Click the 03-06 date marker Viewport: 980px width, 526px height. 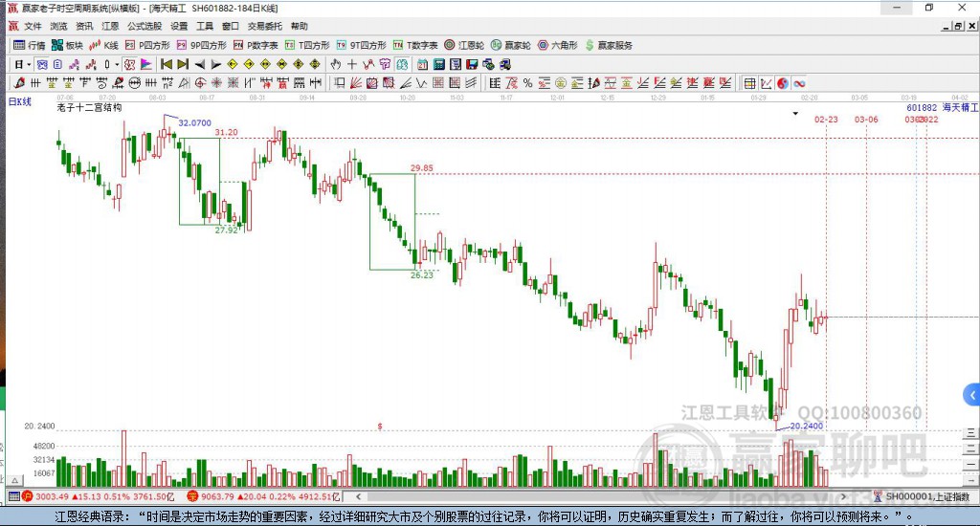pos(865,120)
